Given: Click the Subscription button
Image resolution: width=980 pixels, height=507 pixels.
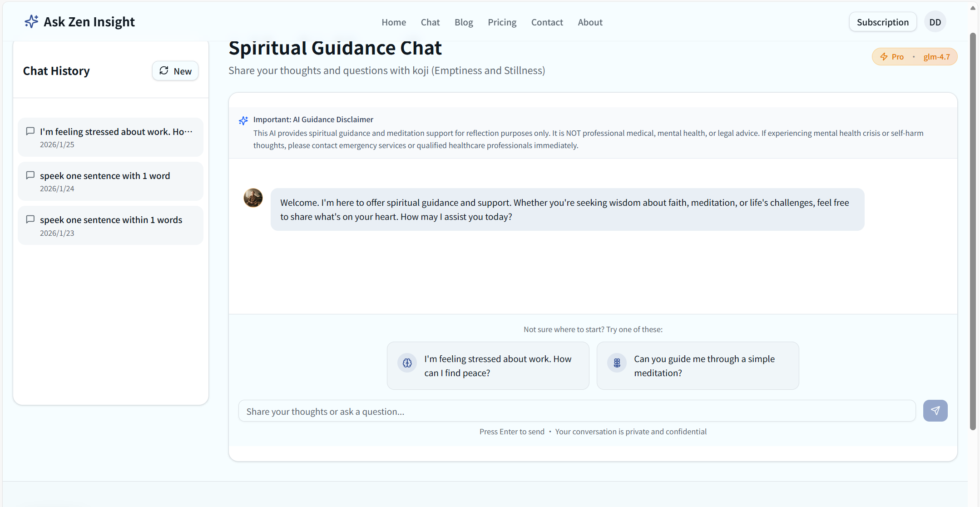Looking at the screenshot, I should click(882, 22).
